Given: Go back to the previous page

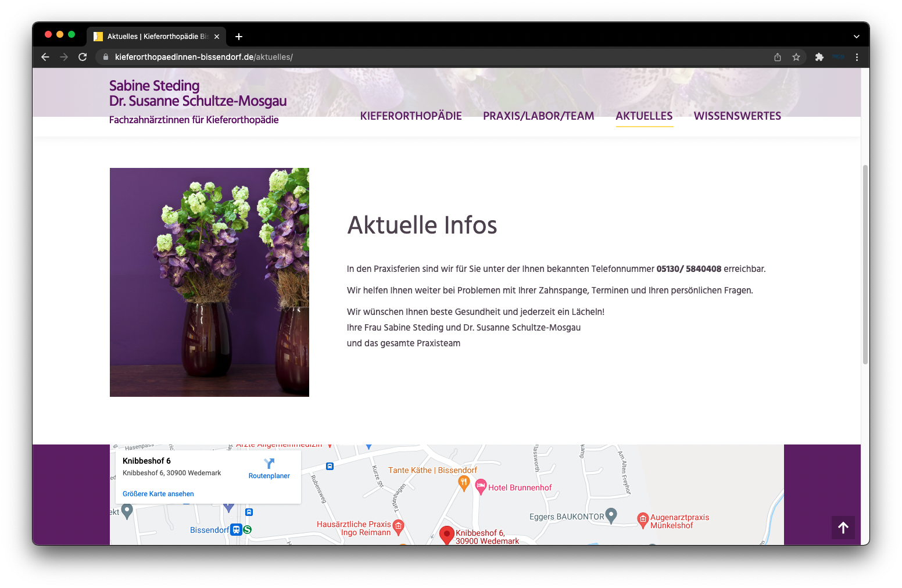Looking at the screenshot, I should click(45, 57).
